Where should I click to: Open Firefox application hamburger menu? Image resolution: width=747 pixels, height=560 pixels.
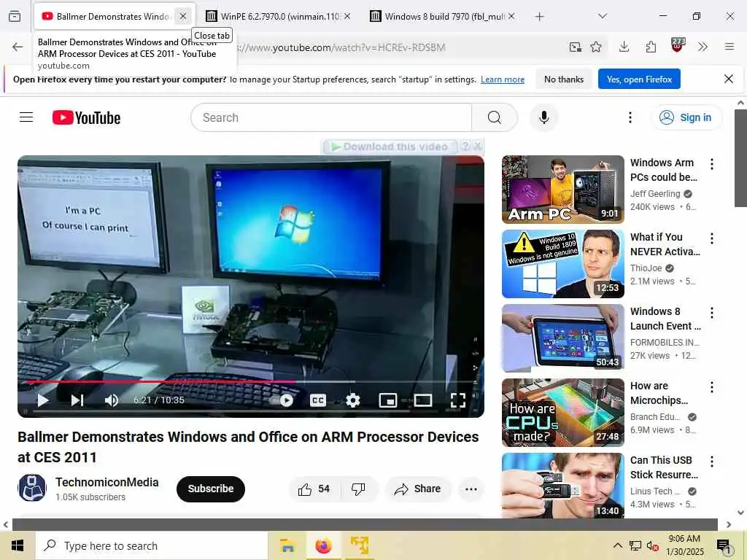[729, 47]
